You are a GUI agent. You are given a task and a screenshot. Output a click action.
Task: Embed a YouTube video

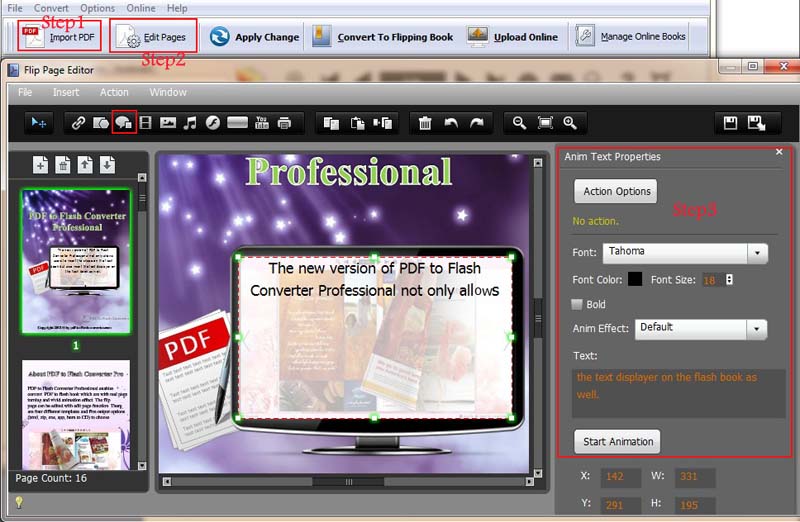click(262, 123)
